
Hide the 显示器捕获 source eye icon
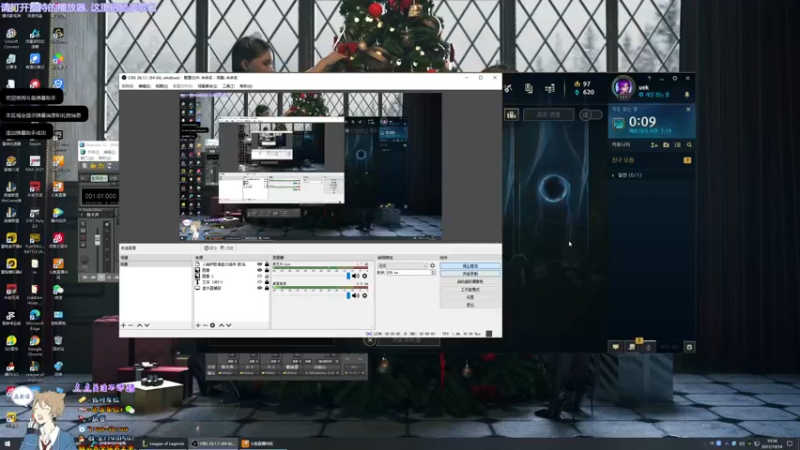click(x=260, y=288)
